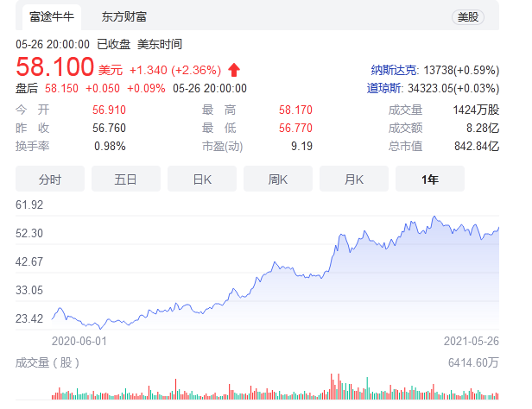The height and width of the screenshot is (409, 532).
Task: Click the 换手率 label
Action: [33, 147]
